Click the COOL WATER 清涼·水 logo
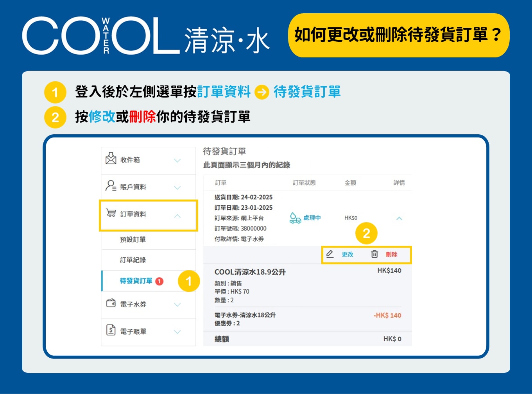The image size is (532, 394). (146, 35)
